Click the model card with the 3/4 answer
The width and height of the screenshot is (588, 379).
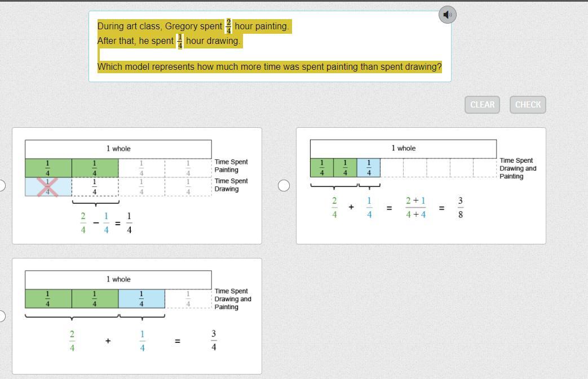point(136,316)
